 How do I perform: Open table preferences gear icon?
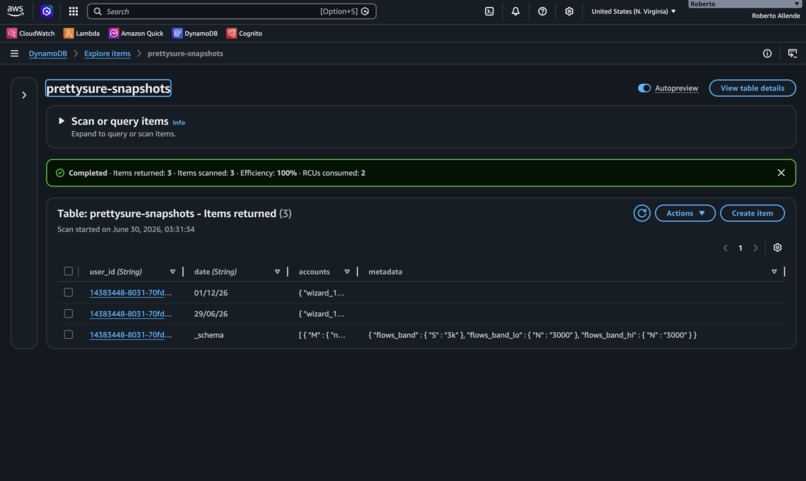[x=777, y=248]
